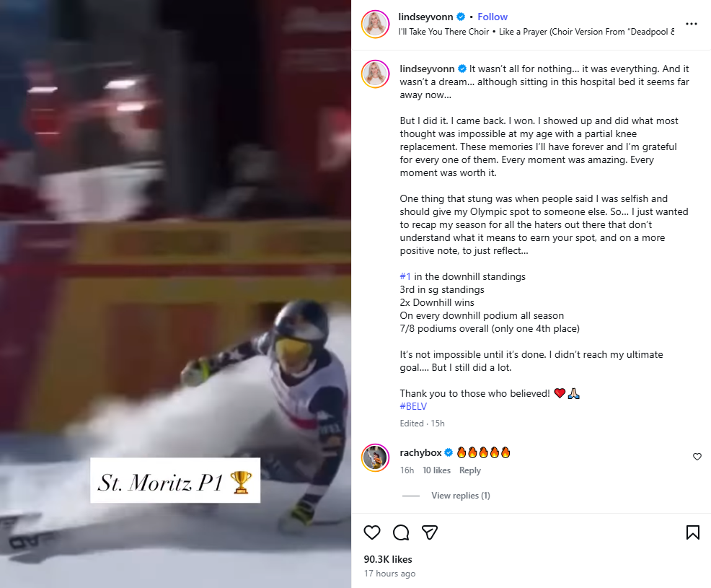View 10 likes on rachybox's comment

pyautogui.click(x=436, y=470)
